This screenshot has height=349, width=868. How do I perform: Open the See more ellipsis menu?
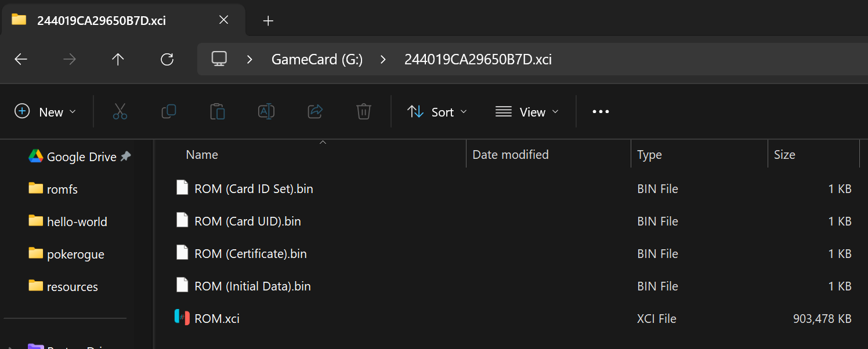[x=601, y=112]
